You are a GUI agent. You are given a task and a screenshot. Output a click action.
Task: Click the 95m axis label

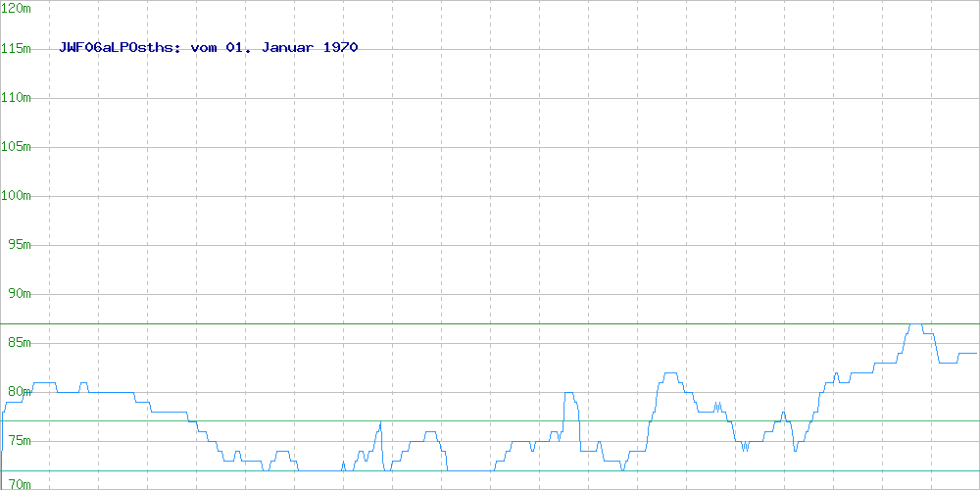[20, 245]
